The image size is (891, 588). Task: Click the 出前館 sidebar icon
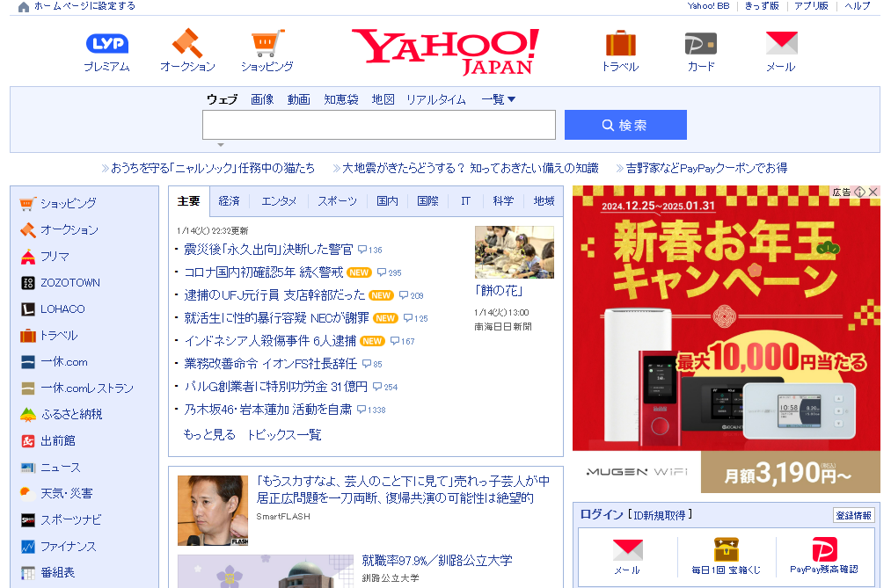pyautogui.click(x=28, y=441)
